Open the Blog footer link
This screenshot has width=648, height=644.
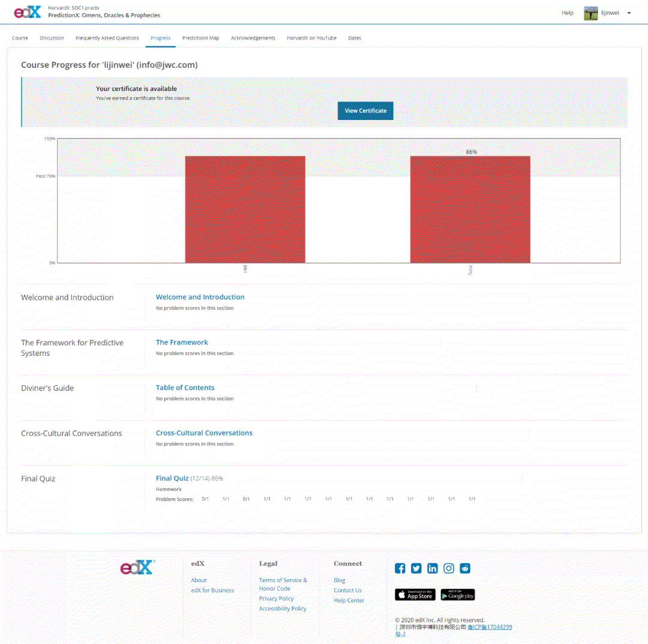[x=339, y=580]
